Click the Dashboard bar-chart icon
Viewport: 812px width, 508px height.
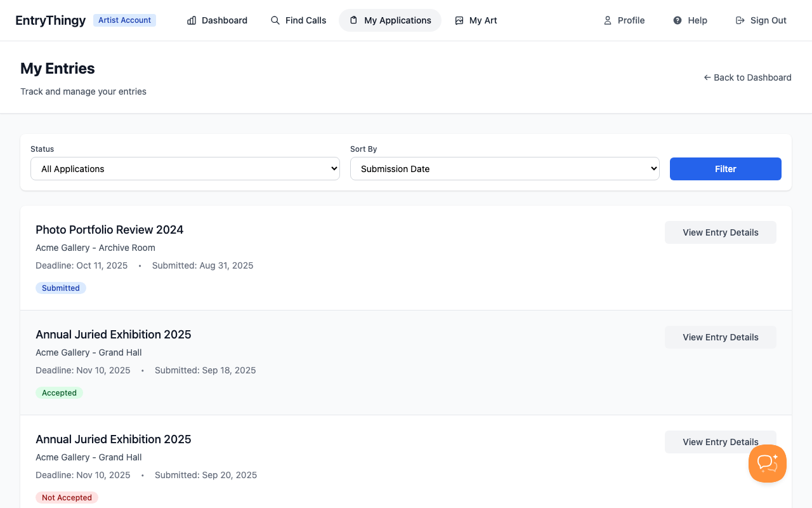tap(191, 20)
